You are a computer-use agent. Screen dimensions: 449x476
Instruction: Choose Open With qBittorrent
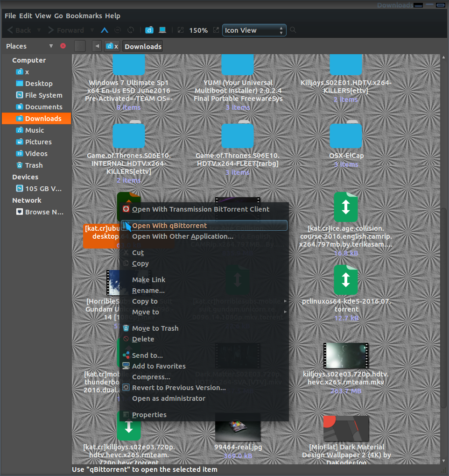pos(204,226)
